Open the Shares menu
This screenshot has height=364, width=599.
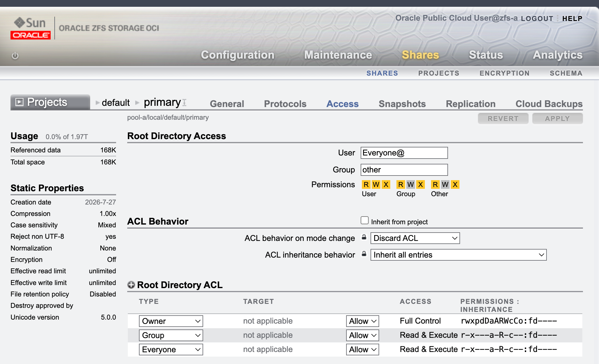[420, 55]
